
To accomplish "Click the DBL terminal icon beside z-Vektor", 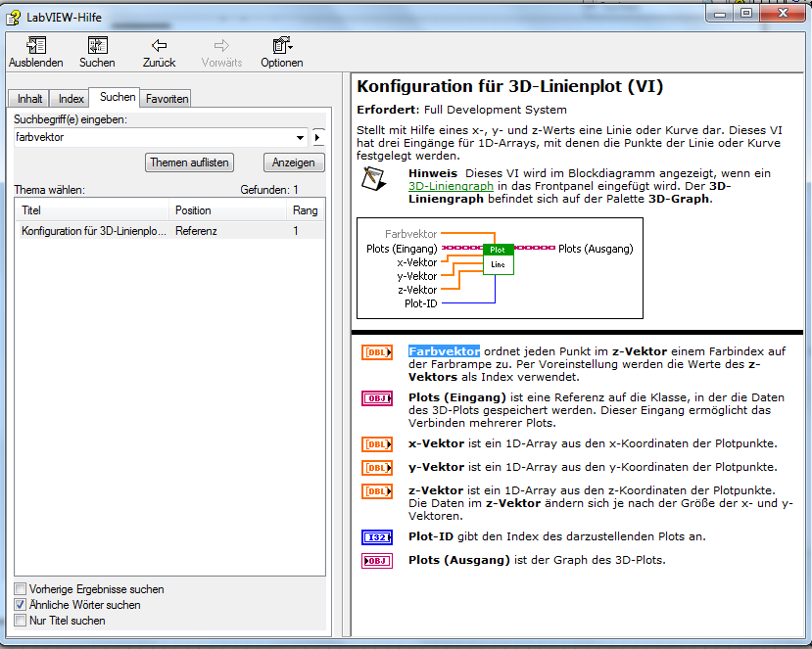I will pos(377,491).
